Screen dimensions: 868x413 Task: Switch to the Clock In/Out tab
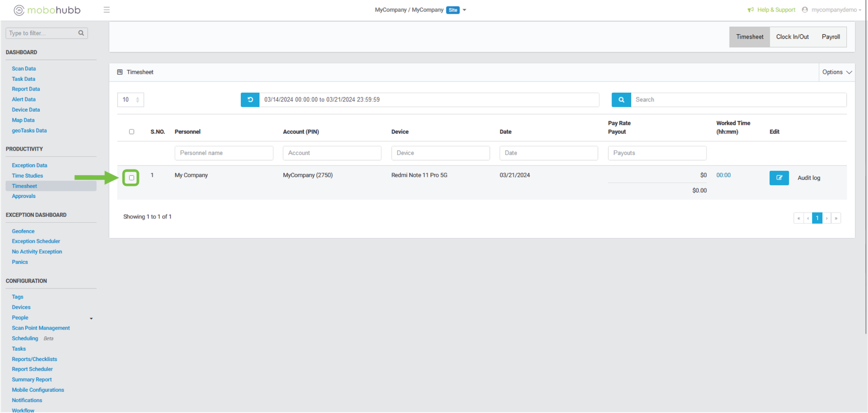coord(792,37)
